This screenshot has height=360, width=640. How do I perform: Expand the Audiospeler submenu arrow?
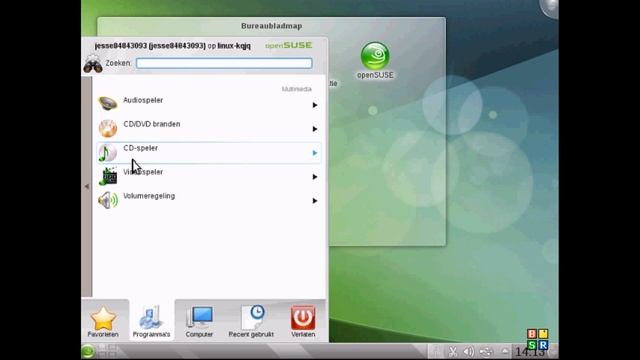pyautogui.click(x=315, y=105)
